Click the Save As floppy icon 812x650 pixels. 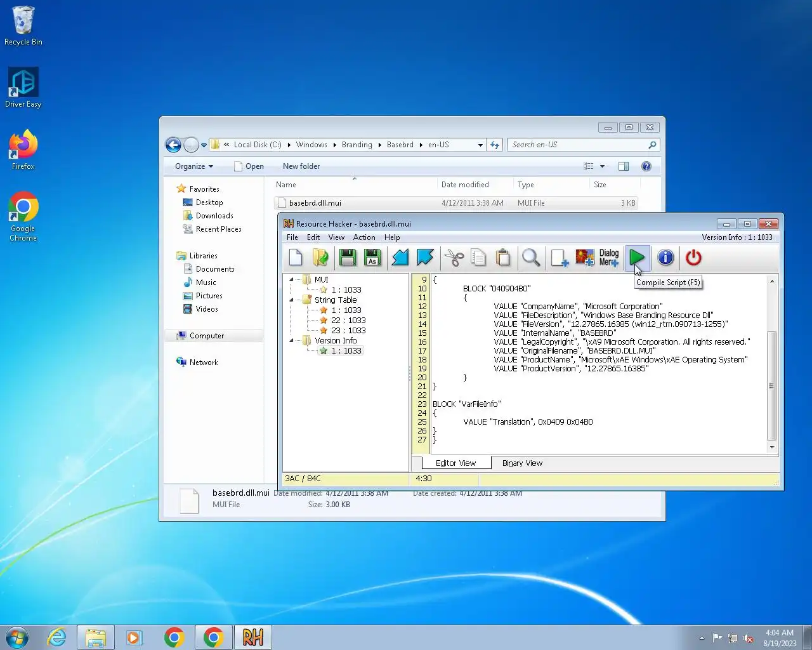pos(372,258)
